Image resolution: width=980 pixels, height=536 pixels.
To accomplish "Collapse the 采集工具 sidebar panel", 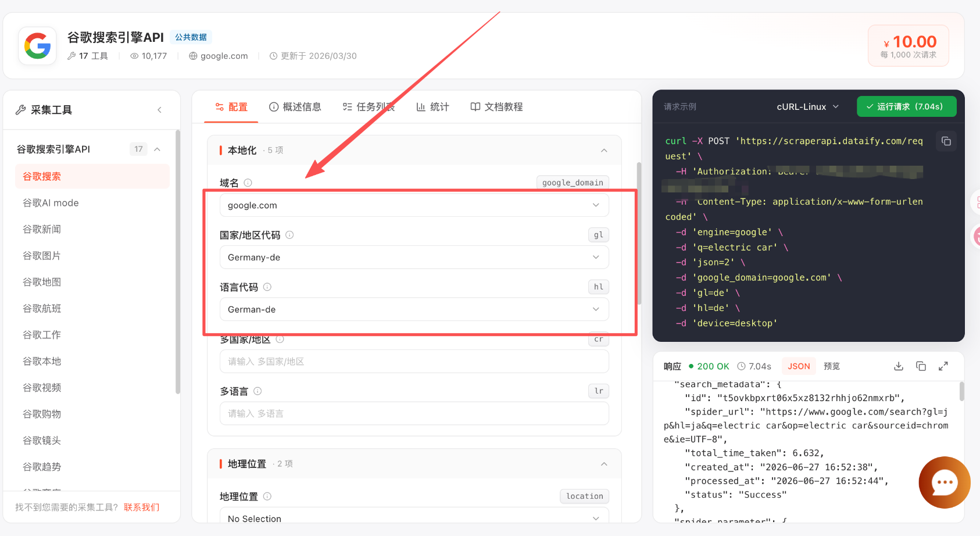I will point(159,110).
